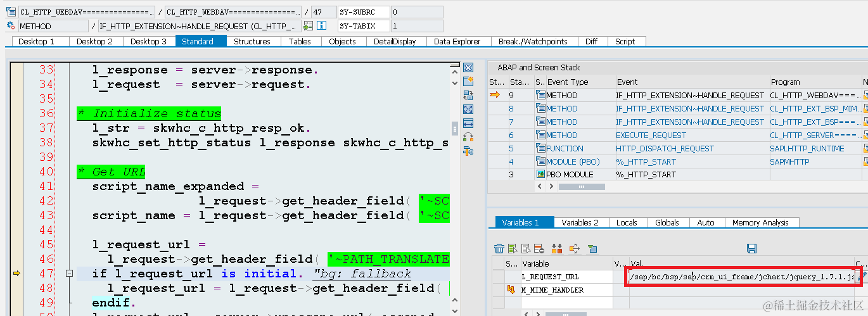Click the orange export arrow icon
Image resolution: width=868 pixels, height=316 pixels.
tap(574, 248)
